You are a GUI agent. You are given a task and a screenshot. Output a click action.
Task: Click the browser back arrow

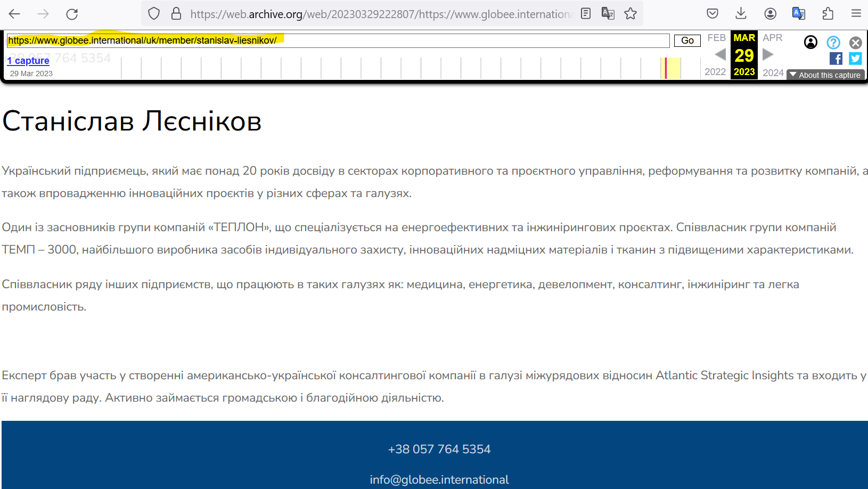[15, 14]
